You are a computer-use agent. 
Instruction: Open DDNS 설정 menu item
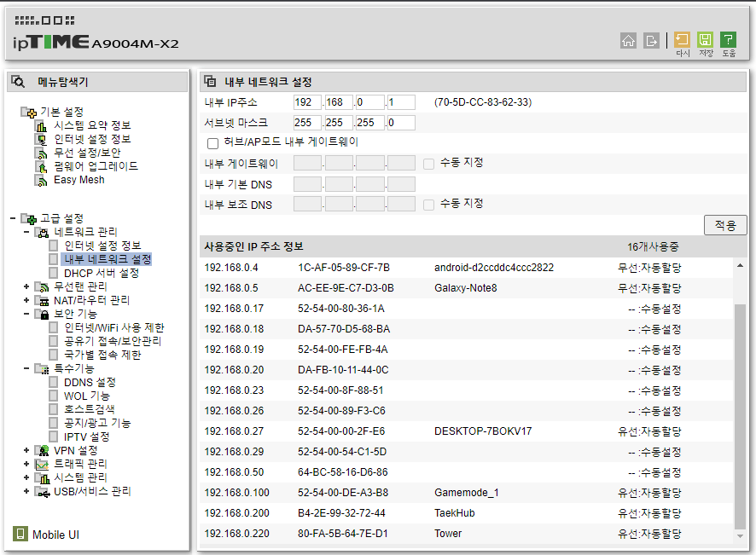click(90, 383)
